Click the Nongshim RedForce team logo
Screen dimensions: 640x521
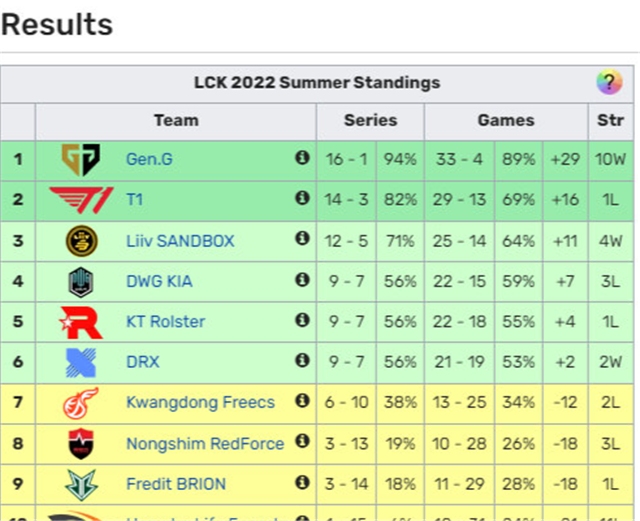point(80,443)
